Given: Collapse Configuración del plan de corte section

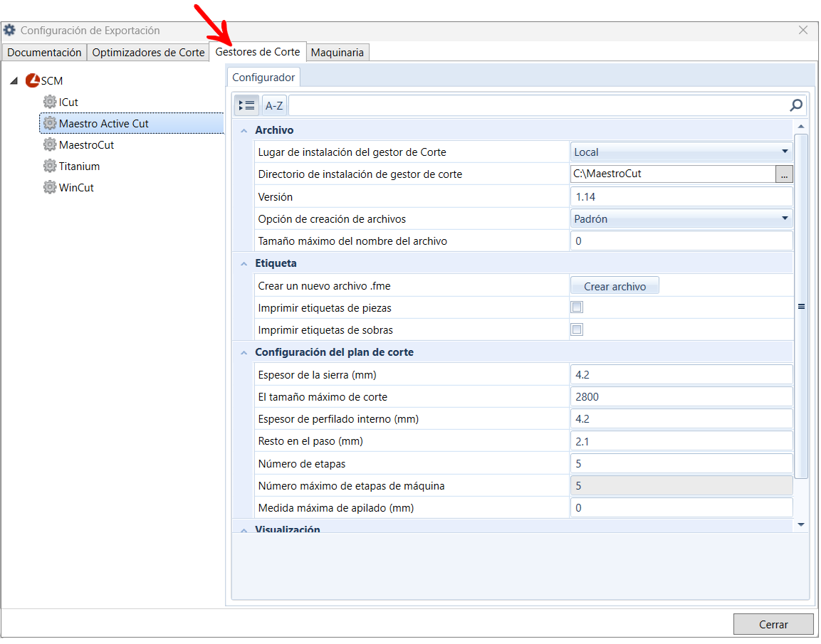Looking at the screenshot, I should (x=244, y=353).
